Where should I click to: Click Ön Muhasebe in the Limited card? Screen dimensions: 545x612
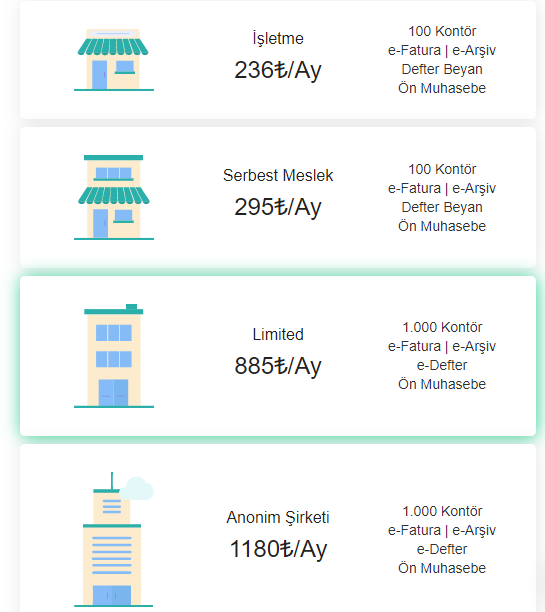[x=442, y=384]
